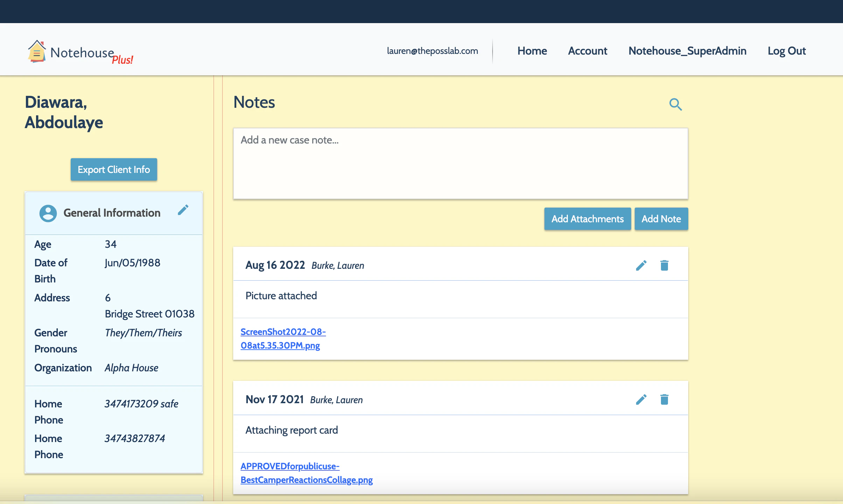
Task: Open Notehouse_SuperAdmin page
Action: (x=687, y=51)
